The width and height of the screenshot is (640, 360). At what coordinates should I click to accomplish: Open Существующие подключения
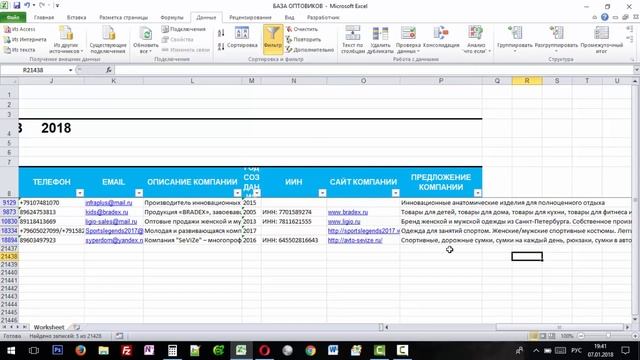108,39
